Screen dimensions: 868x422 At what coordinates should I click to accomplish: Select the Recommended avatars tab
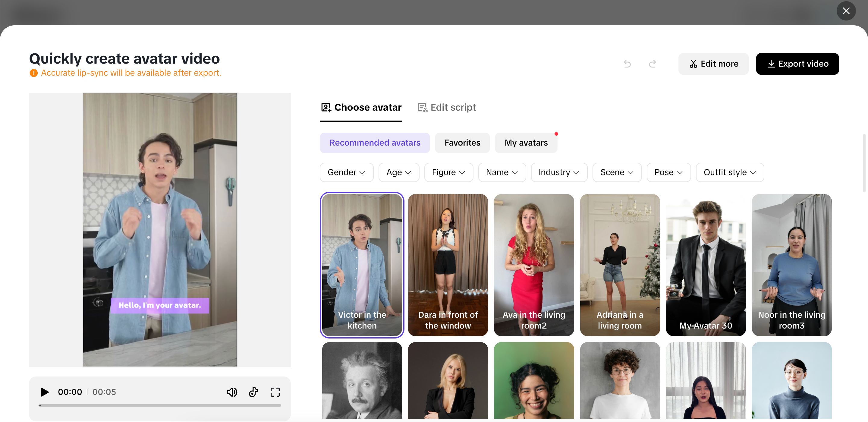pyautogui.click(x=375, y=143)
